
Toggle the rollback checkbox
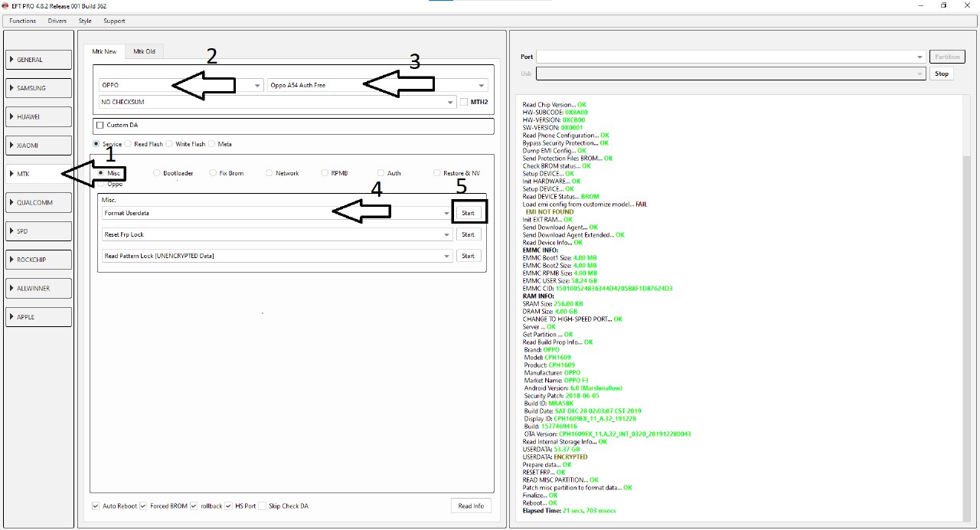click(x=194, y=506)
